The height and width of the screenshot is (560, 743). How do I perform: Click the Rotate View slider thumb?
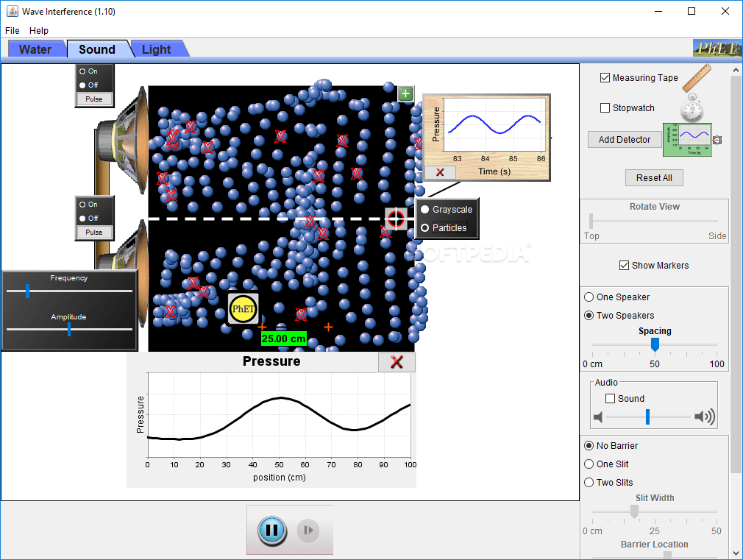[x=591, y=221]
